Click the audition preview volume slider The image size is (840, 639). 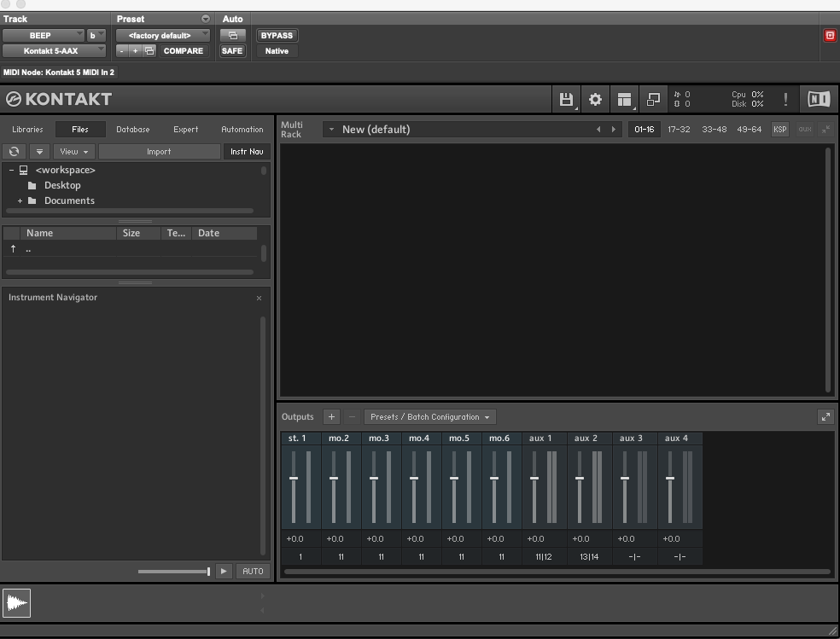click(173, 571)
